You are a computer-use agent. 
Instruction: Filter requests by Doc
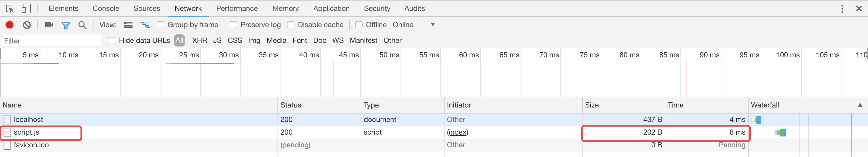tap(319, 40)
